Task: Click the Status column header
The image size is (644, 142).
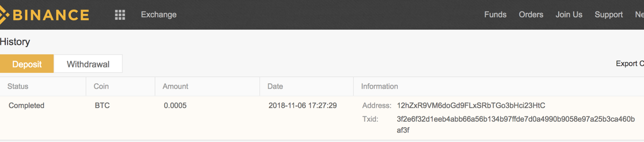Action: 18,86
